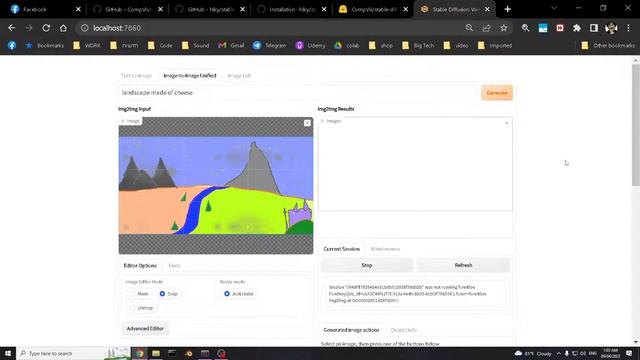This screenshot has width=640, height=360.
Task: Click the microphone icon in system tray
Action: point(567,353)
